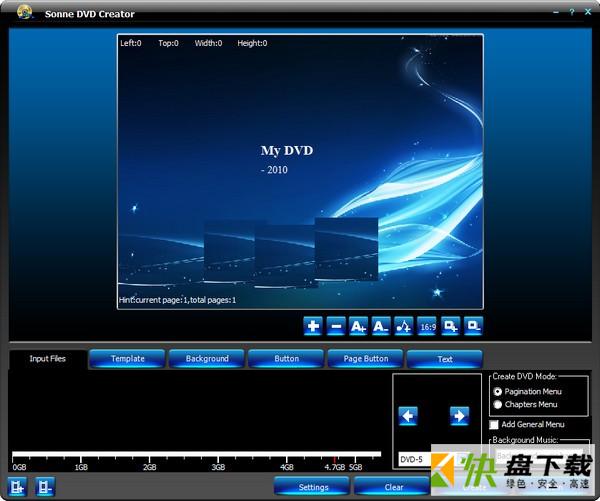600x501 pixels.
Task: Remove text with the A- icon
Action: [381, 326]
